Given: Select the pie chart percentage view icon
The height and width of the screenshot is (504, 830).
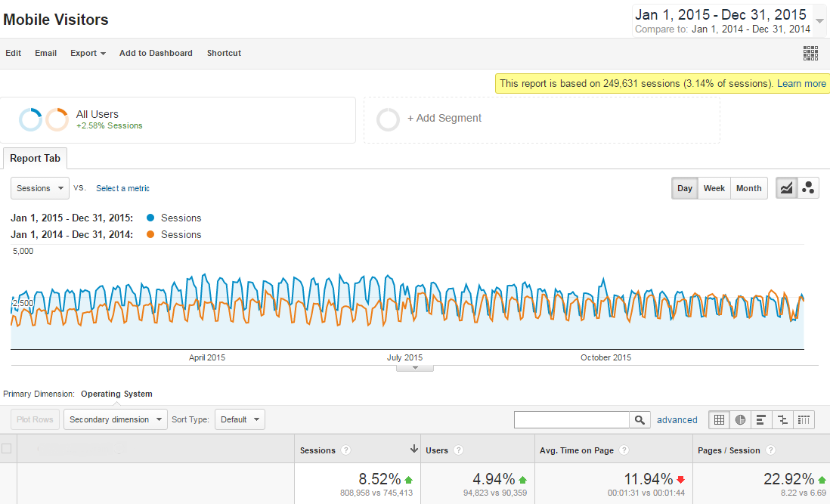Looking at the screenshot, I should [x=740, y=419].
